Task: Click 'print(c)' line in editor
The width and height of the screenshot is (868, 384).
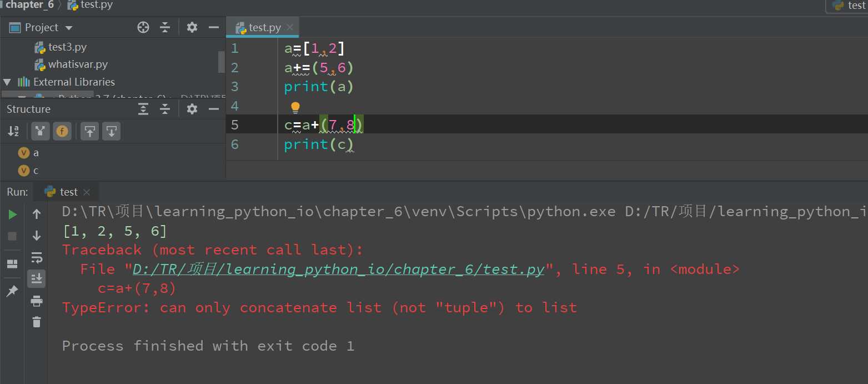Action: coord(319,144)
